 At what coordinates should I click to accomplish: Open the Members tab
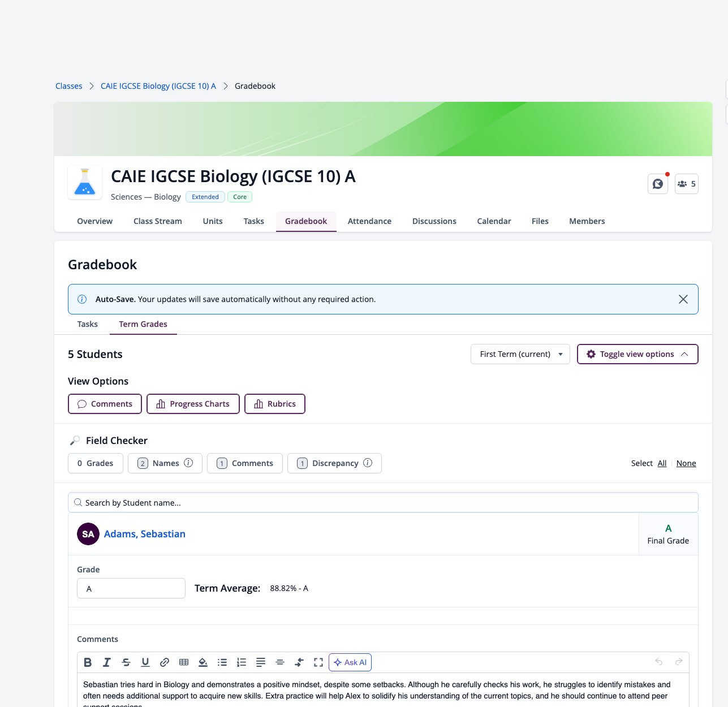click(x=587, y=221)
